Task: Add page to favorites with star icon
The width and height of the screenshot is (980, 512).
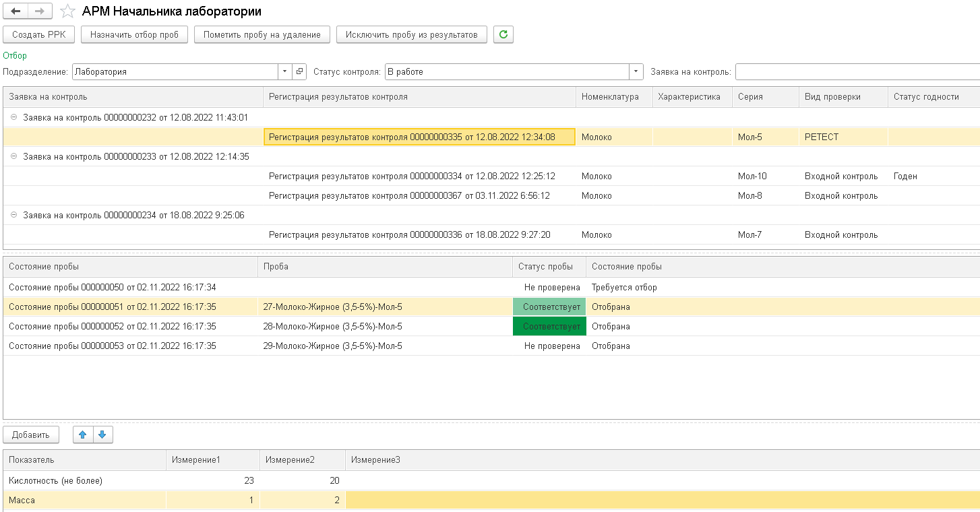Action: pos(67,11)
